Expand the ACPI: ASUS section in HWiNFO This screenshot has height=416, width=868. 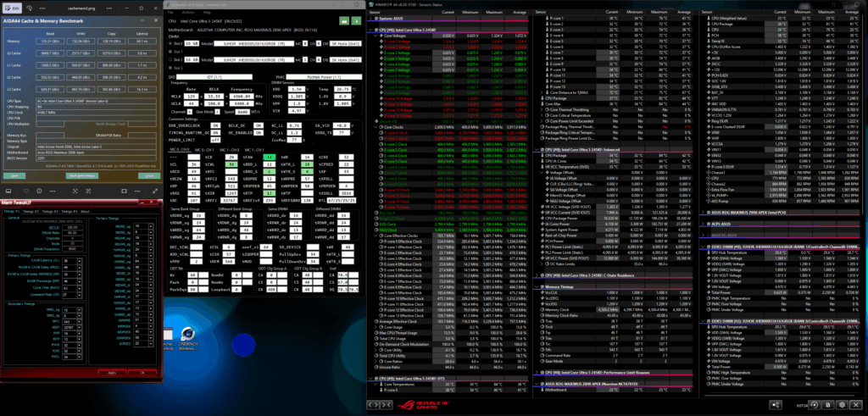click(x=703, y=224)
